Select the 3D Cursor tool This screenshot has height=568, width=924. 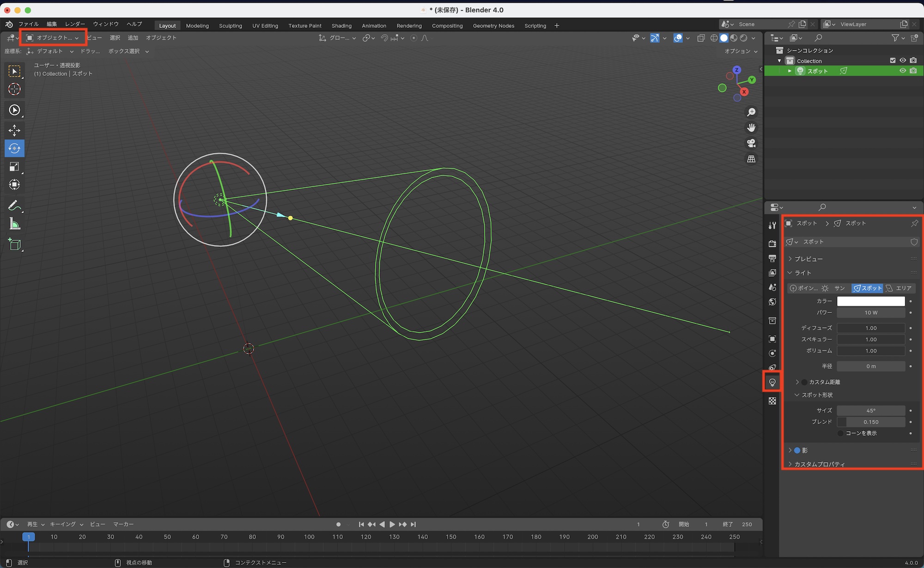(14, 89)
